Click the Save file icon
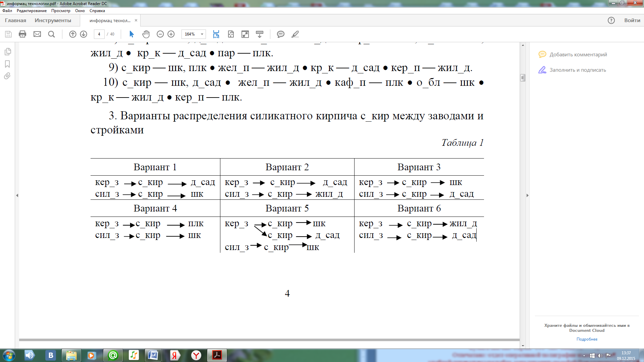644x362 pixels. coord(8,34)
